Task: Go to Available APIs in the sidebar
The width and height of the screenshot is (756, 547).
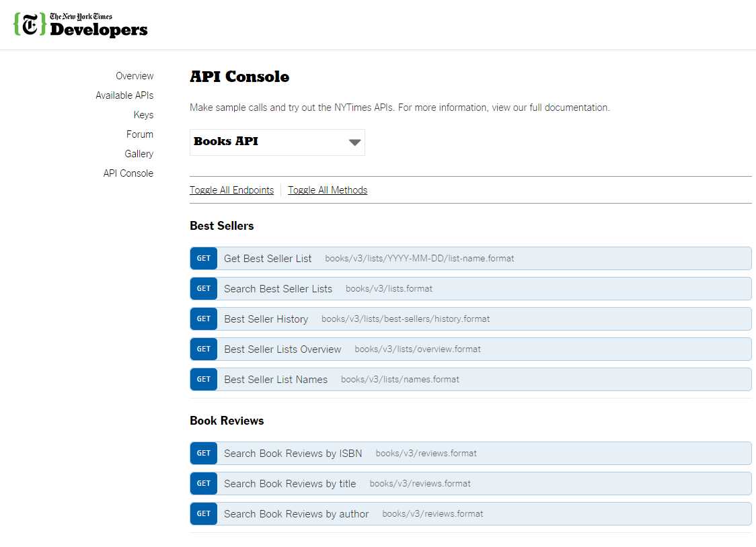Action: pos(124,95)
